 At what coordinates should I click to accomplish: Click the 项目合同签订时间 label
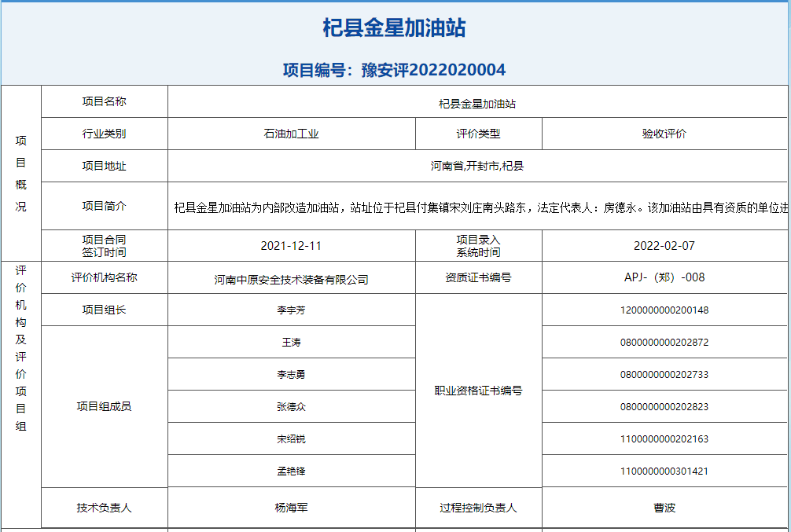point(105,246)
